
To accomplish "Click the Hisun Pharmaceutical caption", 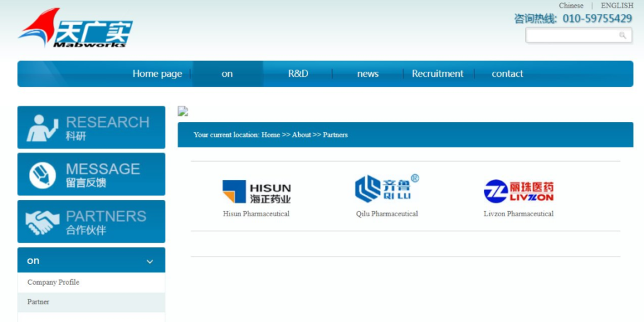I will click(x=257, y=214).
